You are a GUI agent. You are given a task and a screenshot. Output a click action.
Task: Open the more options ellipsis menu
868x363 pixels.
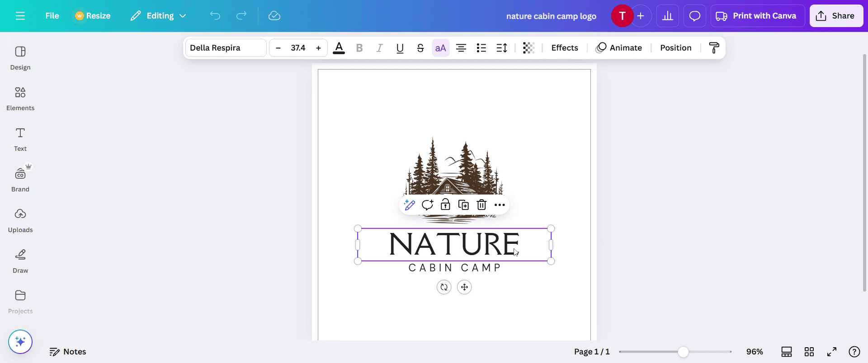pos(500,205)
